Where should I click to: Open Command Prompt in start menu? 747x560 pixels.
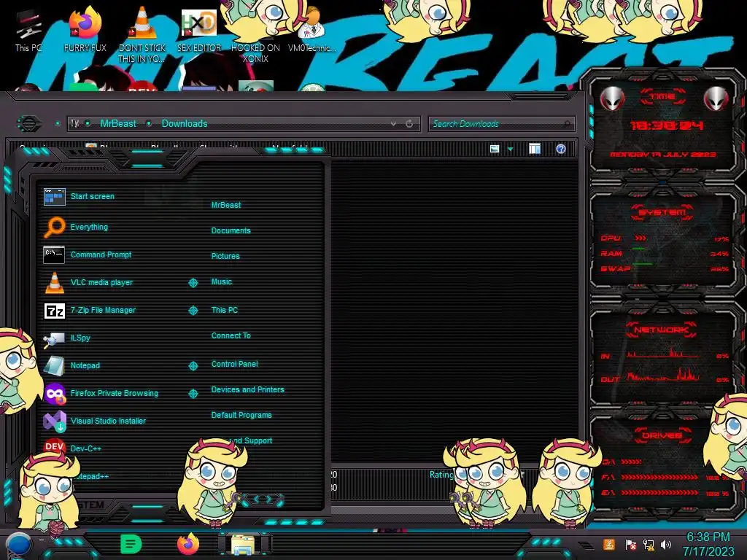pyautogui.click(x=88, y=254)
